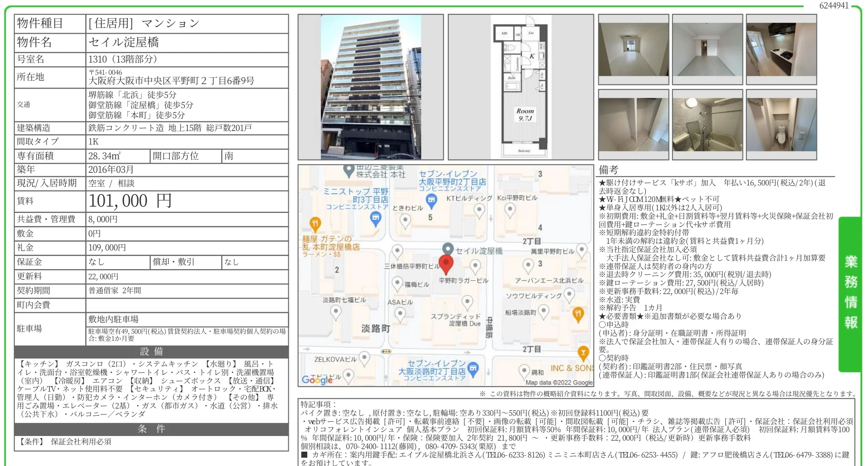Click the セブン-イレブン 大阪淡路町2丁目店 map icon
Screen dimensions: 868x466
pyautogui.click(x=473, y=368)
